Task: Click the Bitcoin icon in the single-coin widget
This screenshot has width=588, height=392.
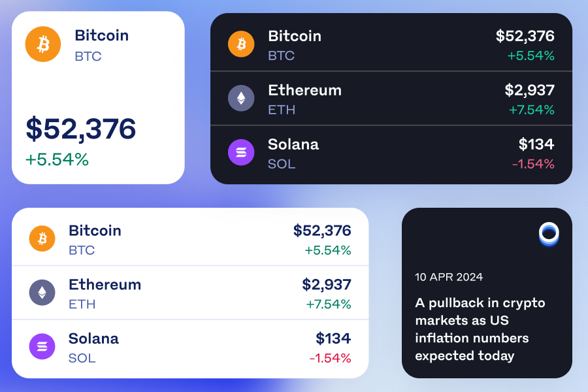Action: click(x=42, y=44)
